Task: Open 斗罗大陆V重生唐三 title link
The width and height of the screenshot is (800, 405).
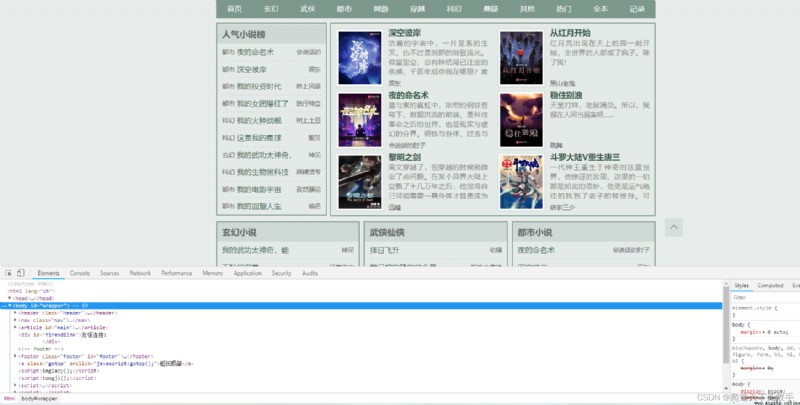Action: click(x=585, y=157)
